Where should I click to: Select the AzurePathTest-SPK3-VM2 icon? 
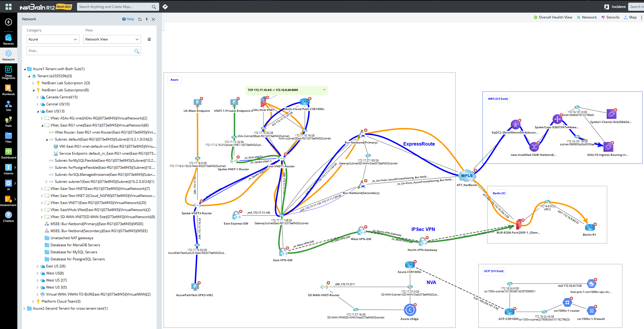pos(195,286)
